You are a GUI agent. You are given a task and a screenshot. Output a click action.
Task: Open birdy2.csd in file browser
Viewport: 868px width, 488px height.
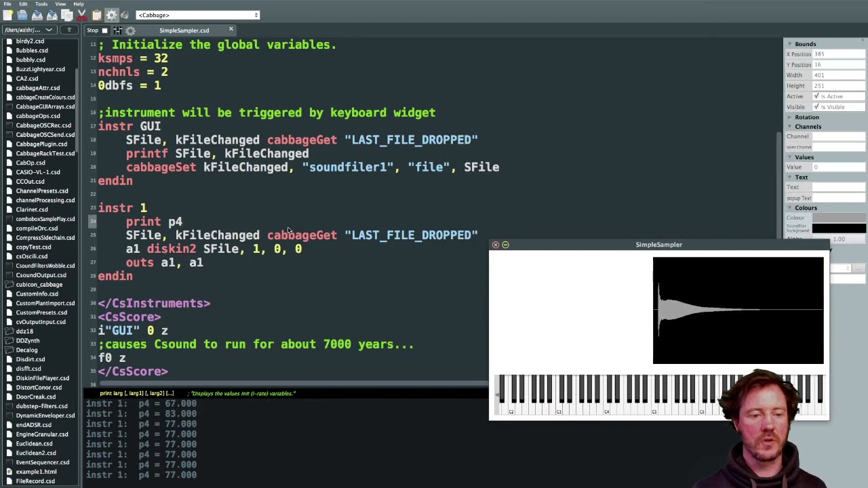[30, 41]
